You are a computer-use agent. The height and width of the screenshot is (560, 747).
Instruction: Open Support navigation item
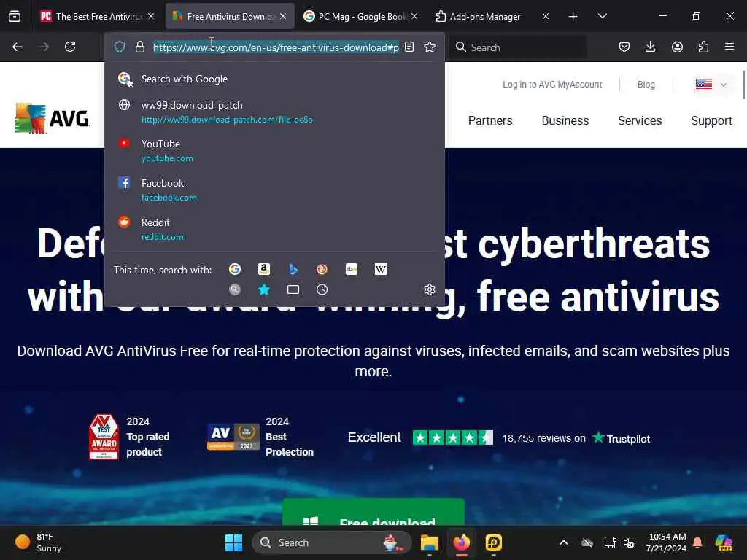click(x=711, y=120)
